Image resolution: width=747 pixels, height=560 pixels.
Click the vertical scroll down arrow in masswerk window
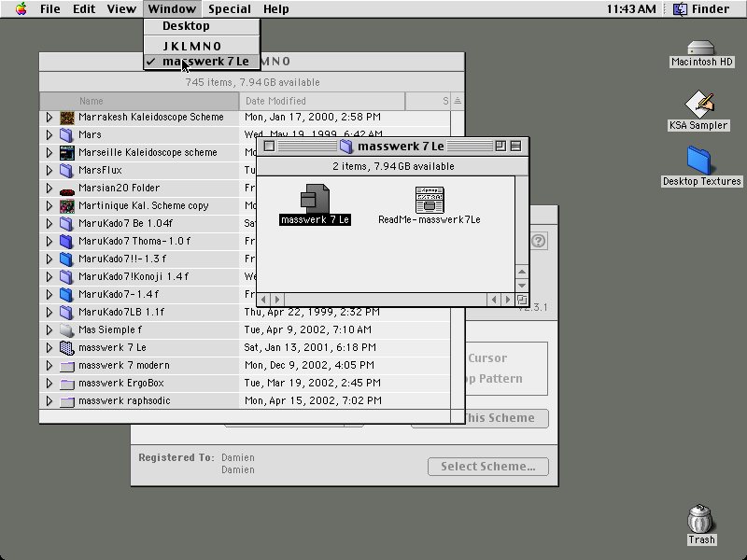(x=522, y=286)
